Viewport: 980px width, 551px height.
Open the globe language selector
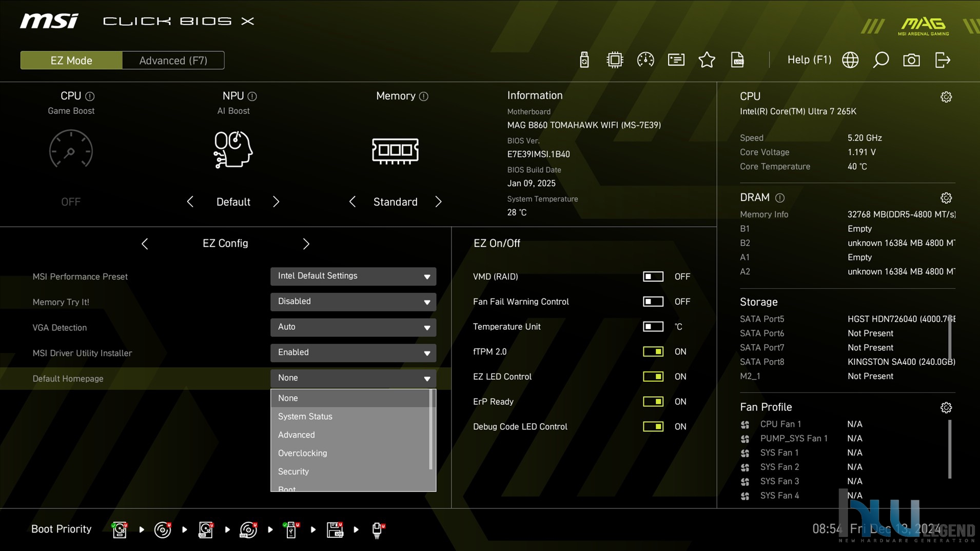click(x=850, y=60)
